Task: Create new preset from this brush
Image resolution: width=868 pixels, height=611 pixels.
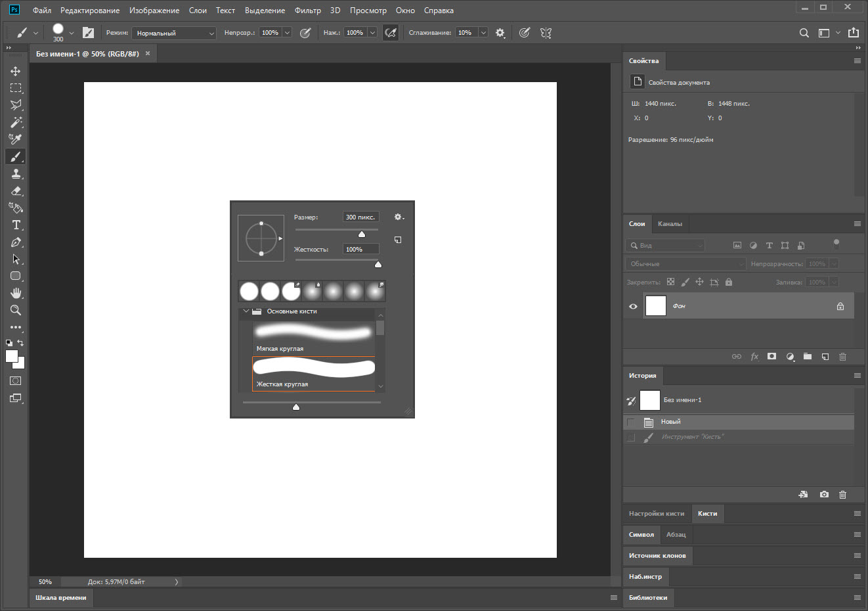Action: 398,240
